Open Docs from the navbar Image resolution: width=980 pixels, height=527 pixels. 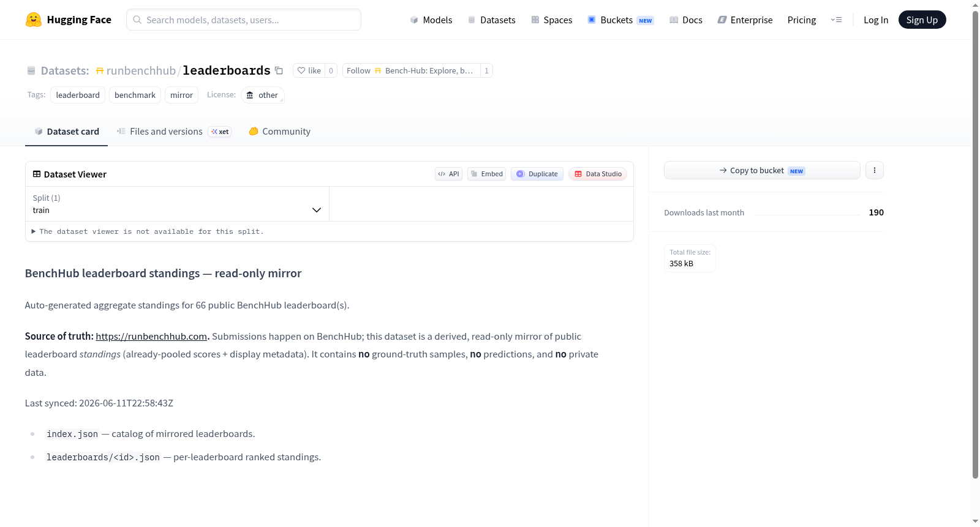(686, 20)
